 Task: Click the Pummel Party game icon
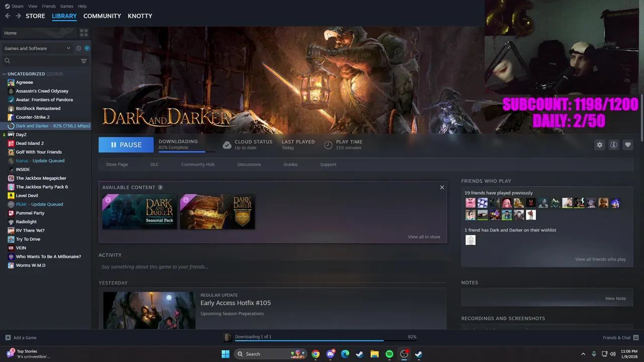pos(11,213)
